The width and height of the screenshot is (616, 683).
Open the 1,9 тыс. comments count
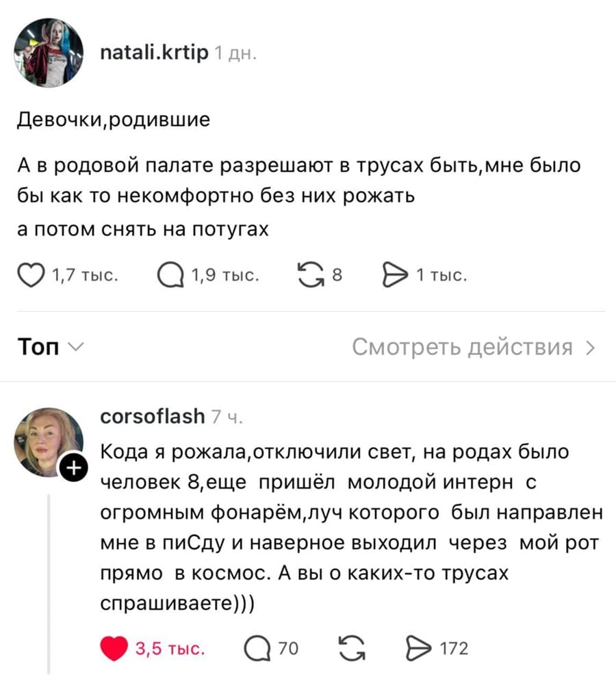pos(225,275)
